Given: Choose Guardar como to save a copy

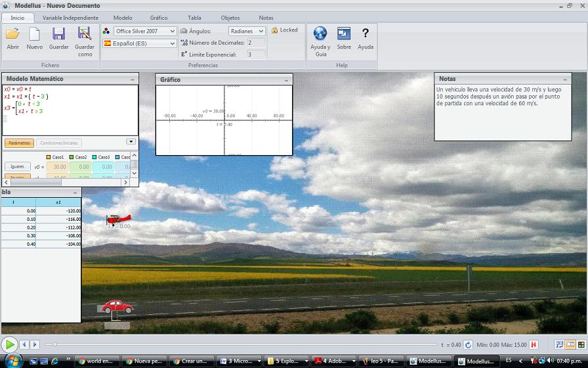Looking at the screenshot, I should pyautogui.click(x=85, y=42).
